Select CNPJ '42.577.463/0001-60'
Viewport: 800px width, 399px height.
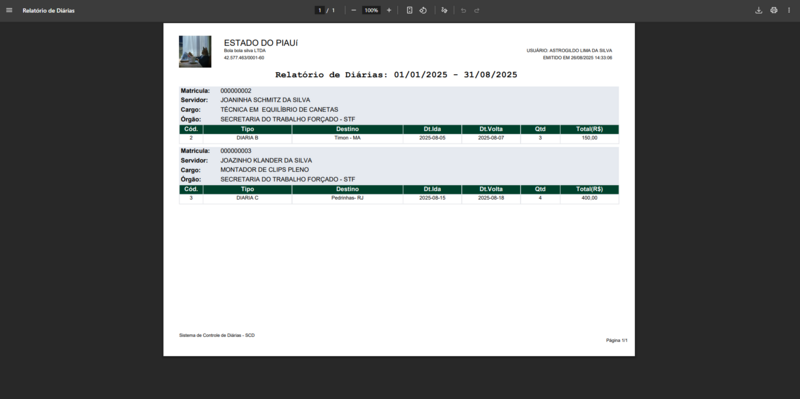[x=244, y=58]
